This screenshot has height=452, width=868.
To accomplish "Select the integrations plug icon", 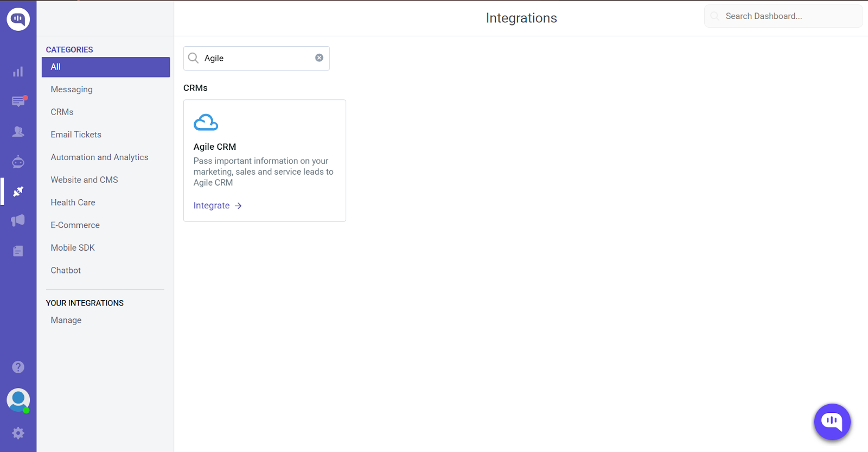I will tap(18, 191).
